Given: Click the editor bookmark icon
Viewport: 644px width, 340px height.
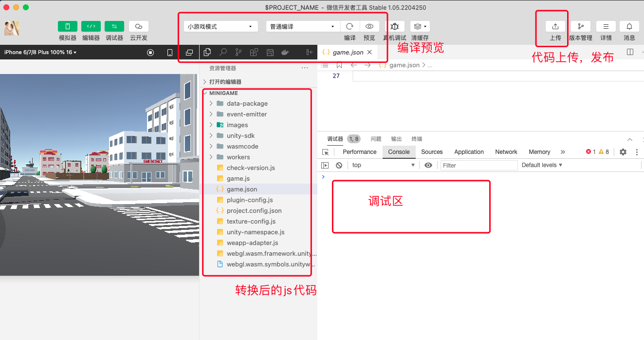Looking at the screenshot, I should click(339, 65).
